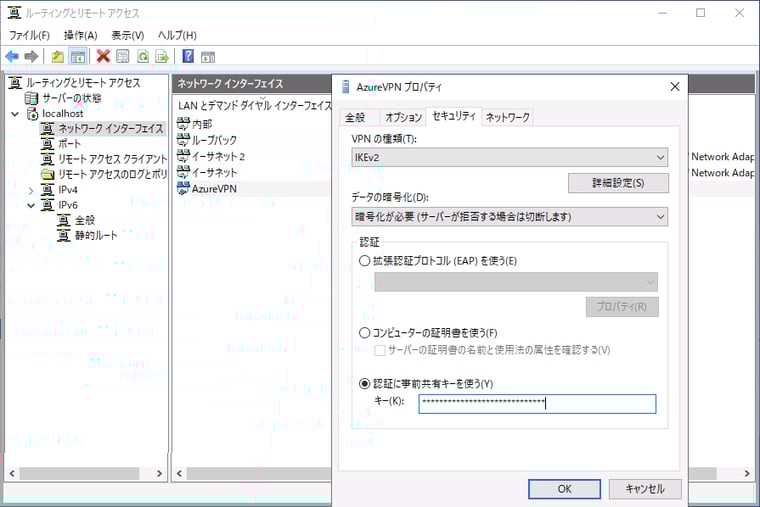Select the AzureVPN interface in list
This screenshot has height=507, width=760.
tap(214, 189)
